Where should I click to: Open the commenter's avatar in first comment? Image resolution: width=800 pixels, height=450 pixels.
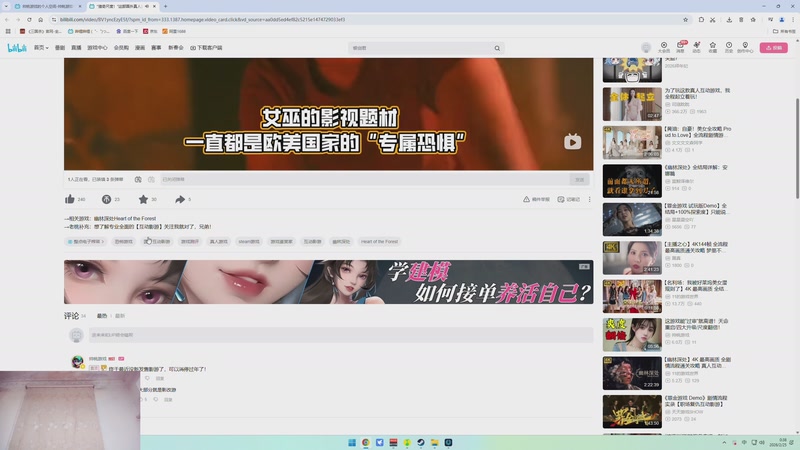tap(77, 362)
